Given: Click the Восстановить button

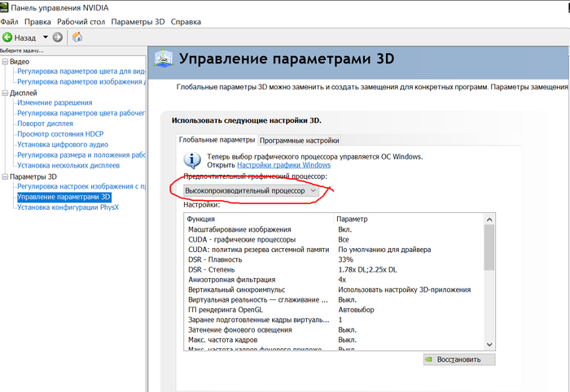Looking at the screenshot, I should point(459,359).
